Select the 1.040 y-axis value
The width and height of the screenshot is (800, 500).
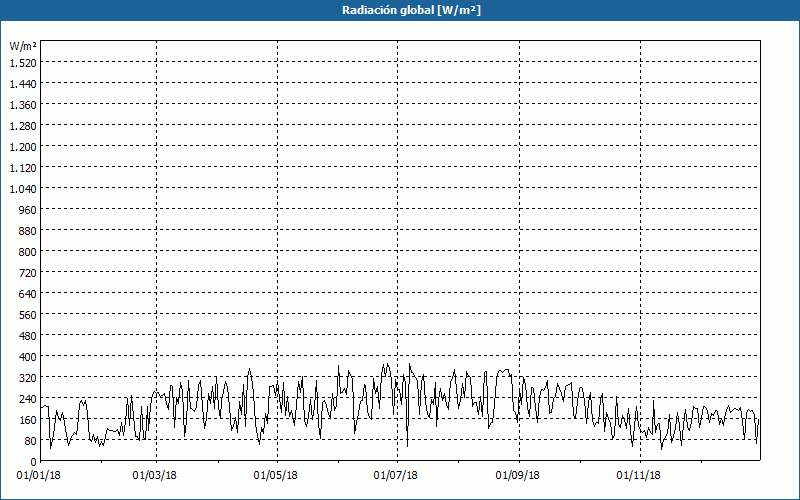pyautogui.click(x=23, y=189)
